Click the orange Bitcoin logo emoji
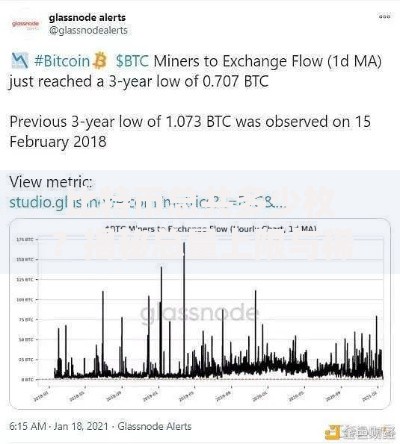The image size is (400, 444). [100, 61]
